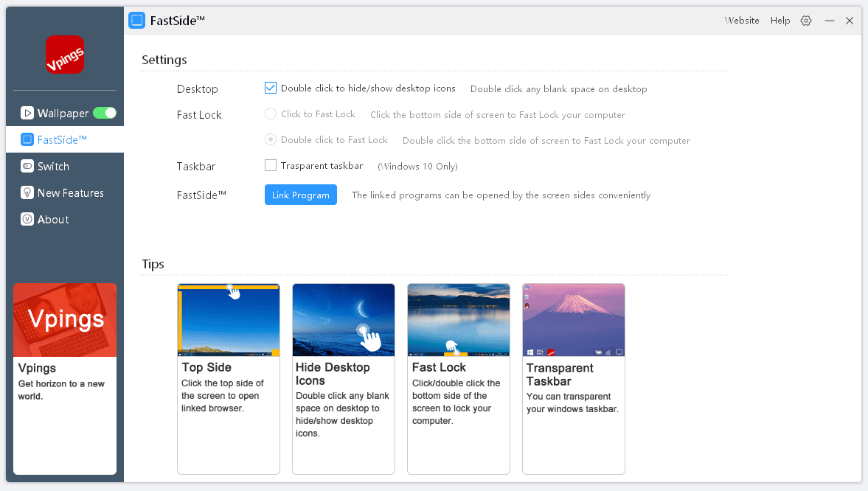Select Double click to Fast Lock radio button
The image size is (868, 491).
click(270, 139)
